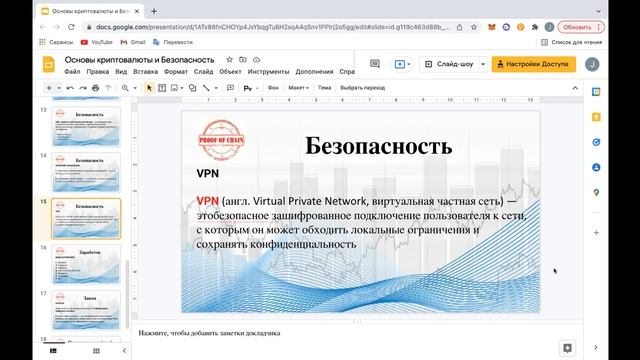Open Contacts side panel icon
640x360 pixels.
[x=596, y=167]
